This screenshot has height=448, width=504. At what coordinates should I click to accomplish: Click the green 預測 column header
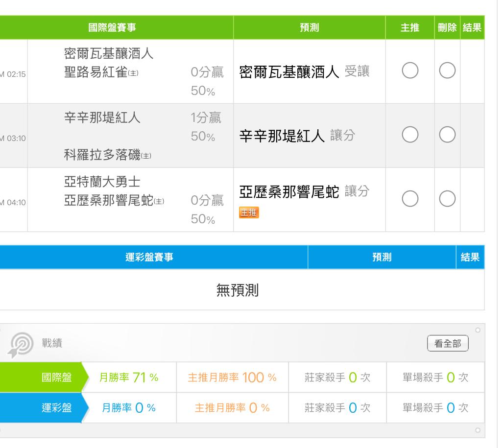point(309,27)
